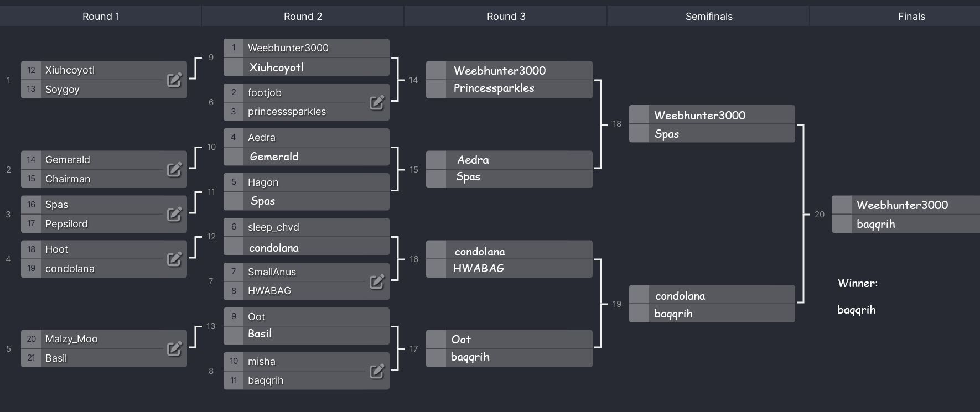
Task: Click edit icon for Hoot vs condolana
Action: click(x=174, y=259)
